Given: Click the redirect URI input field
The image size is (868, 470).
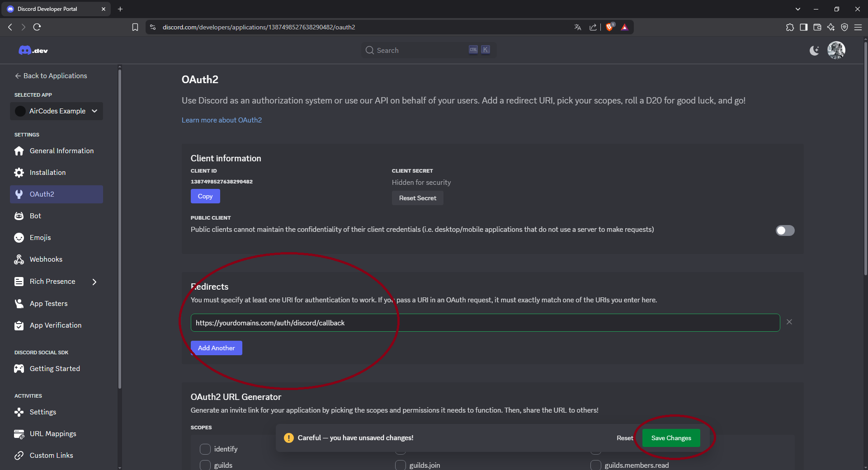Looking at the screenshot, I should click(x=486, y=323).
